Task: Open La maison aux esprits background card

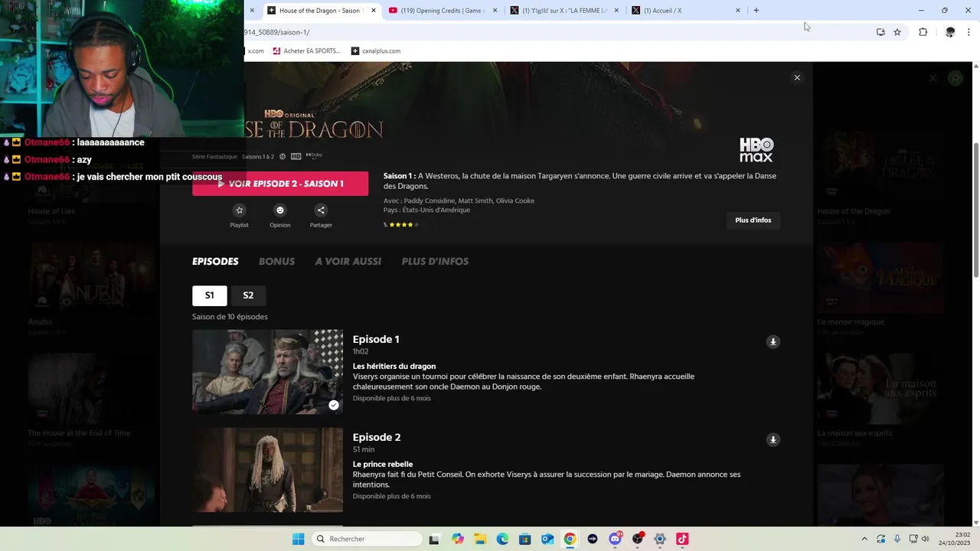Action: point(879,388)
